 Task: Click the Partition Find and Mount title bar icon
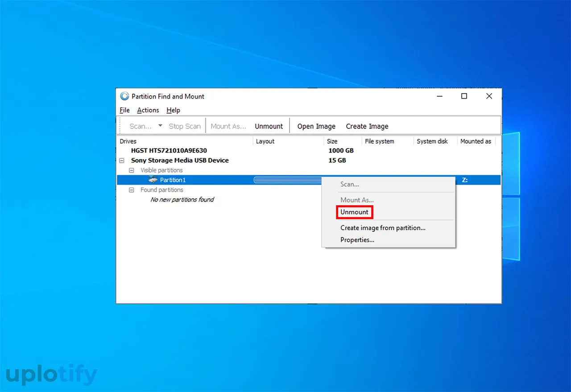point(124,96)
